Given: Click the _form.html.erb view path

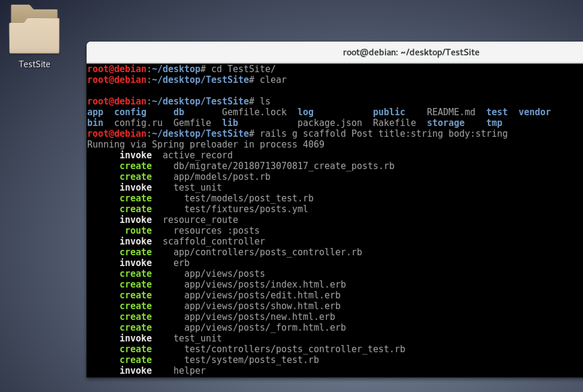Looking at the screenshot, I should (x=265, y=327).
